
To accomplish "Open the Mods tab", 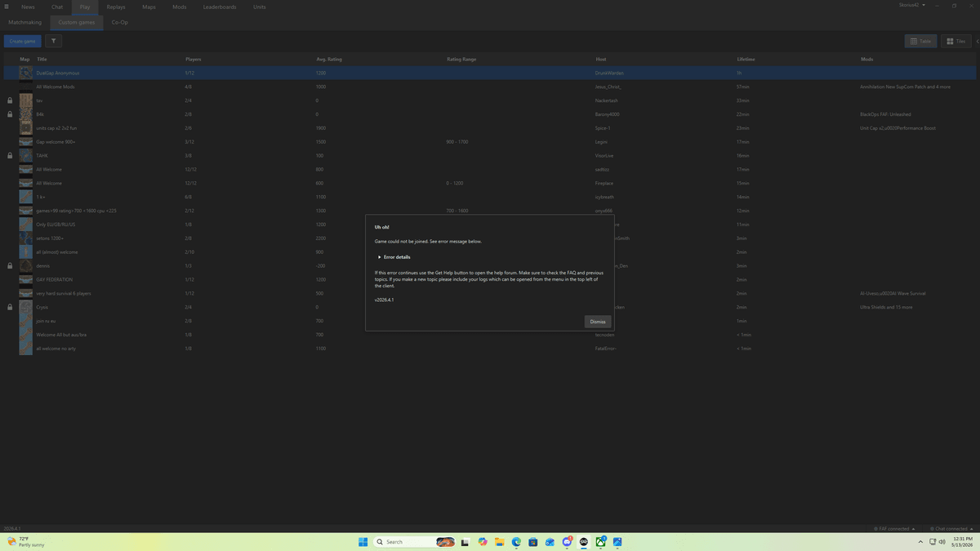I will 179,7.
